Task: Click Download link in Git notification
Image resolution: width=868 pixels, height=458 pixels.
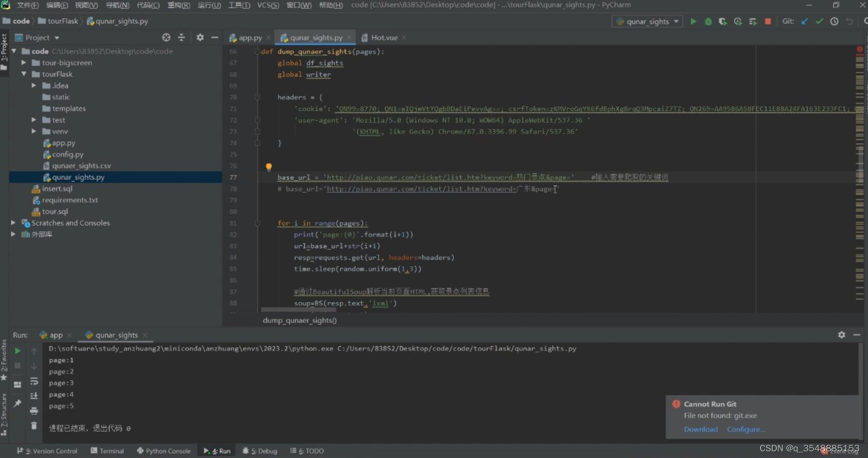Action: coord(700,429)
